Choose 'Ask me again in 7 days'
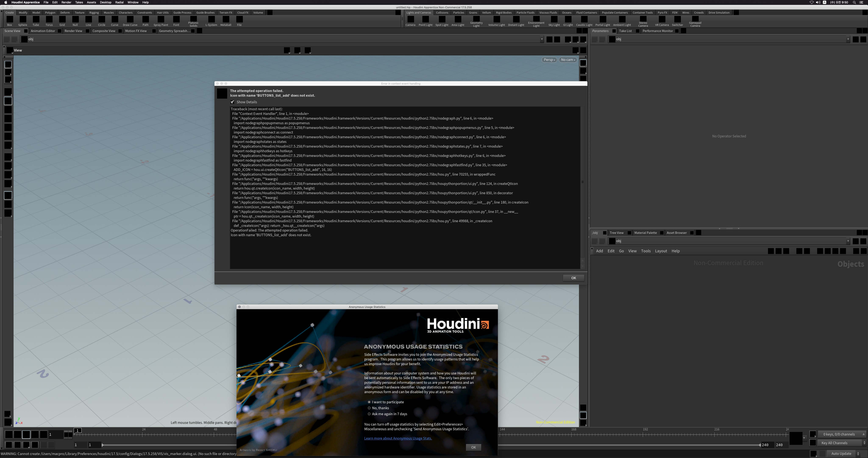Image resolution: width=868 pixels, height=458 pixels. click(369, 414)
